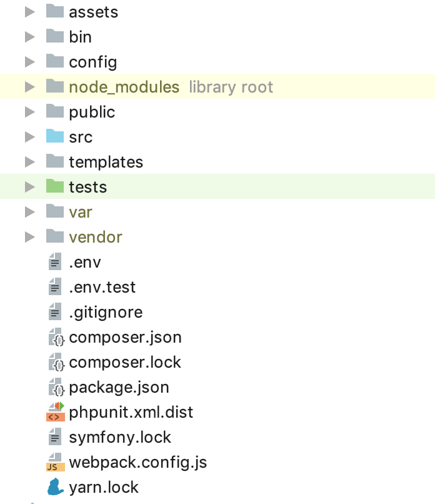
Task: Click the blue src folder icon
Action: coord(56,136)
